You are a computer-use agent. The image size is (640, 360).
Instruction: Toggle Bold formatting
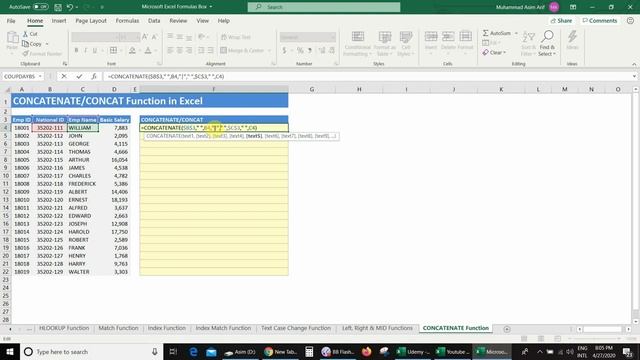[76, 50]
